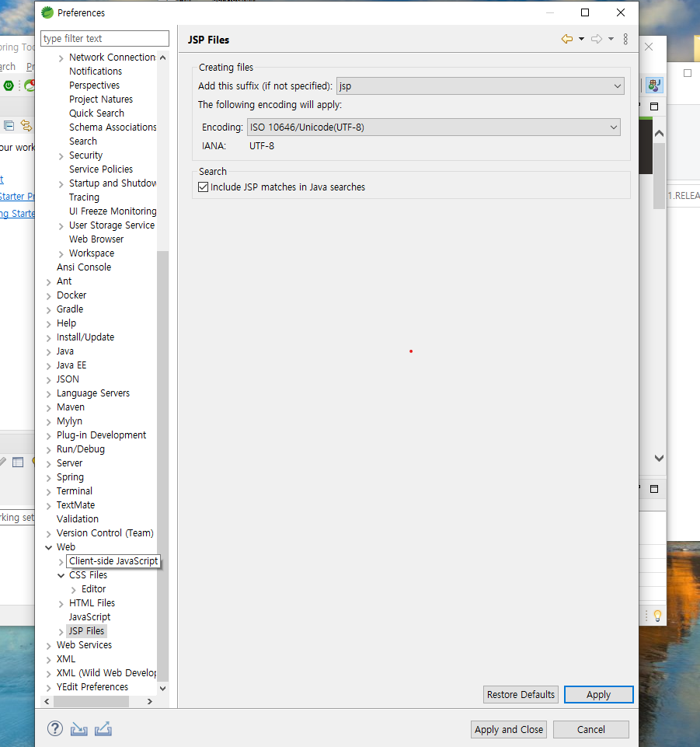
Task: Select YEdit Preferences entry
Action: pyautogui.click(x=92, y=687)
